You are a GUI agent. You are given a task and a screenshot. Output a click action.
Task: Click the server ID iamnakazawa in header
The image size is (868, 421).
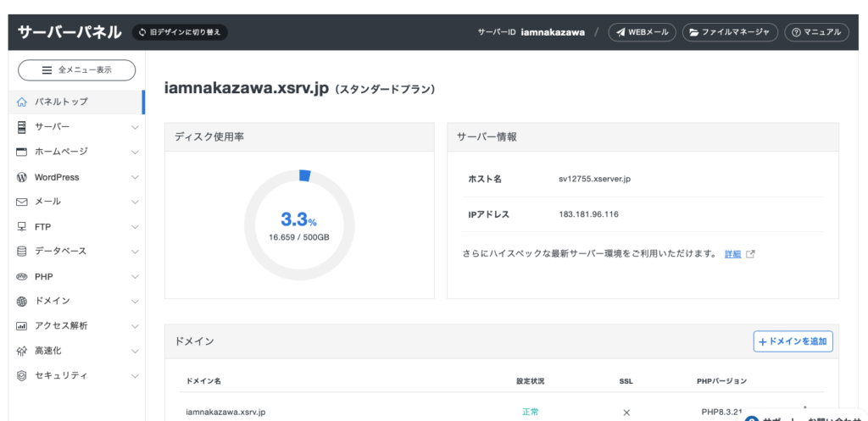[x=553, y=32]
